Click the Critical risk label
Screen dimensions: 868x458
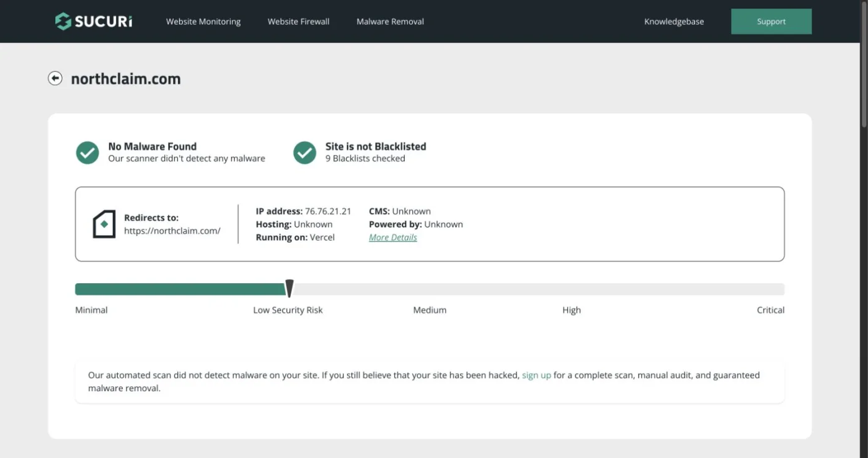click(x=771, y=310)
